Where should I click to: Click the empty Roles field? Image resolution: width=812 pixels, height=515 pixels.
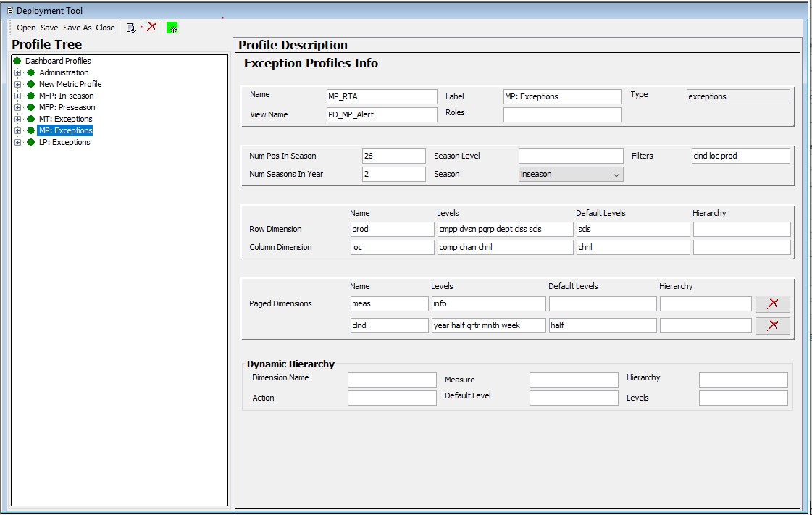(562, 114)
